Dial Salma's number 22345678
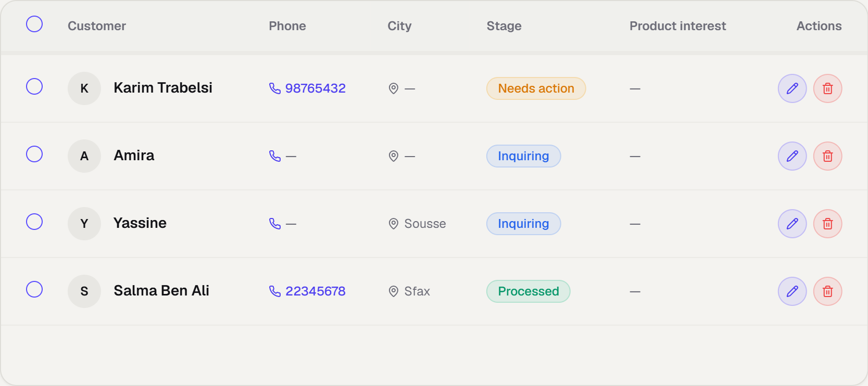Screen dimensions: 868x386 tap(307, 291)
